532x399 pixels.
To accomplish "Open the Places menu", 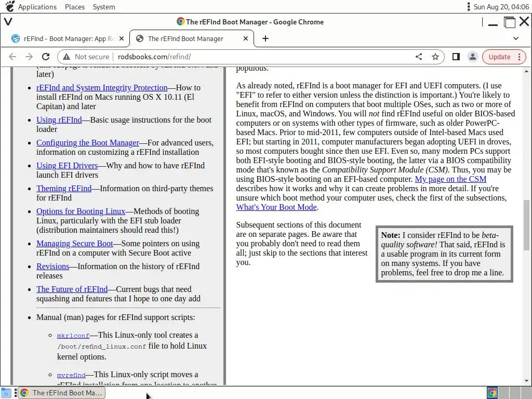I will click(75, 7).
